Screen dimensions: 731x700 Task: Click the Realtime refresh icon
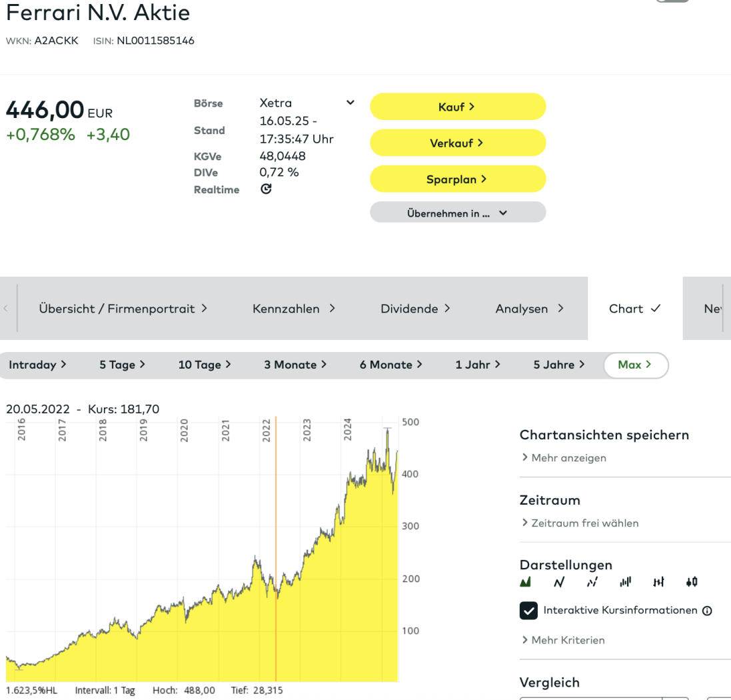[x=266, y=189]
